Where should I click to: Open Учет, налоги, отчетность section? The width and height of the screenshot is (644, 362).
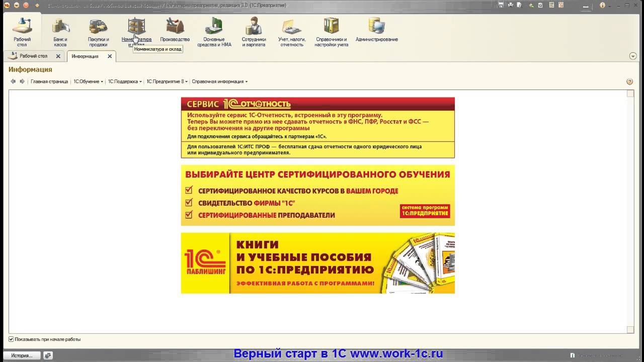pos(291,32)
